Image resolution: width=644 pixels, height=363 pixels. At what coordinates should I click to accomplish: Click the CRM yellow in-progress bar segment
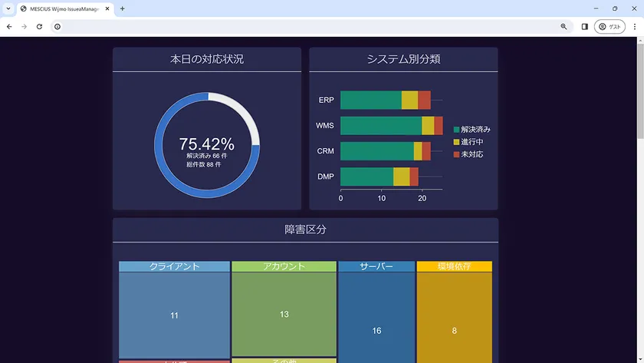tap(418, 151)
